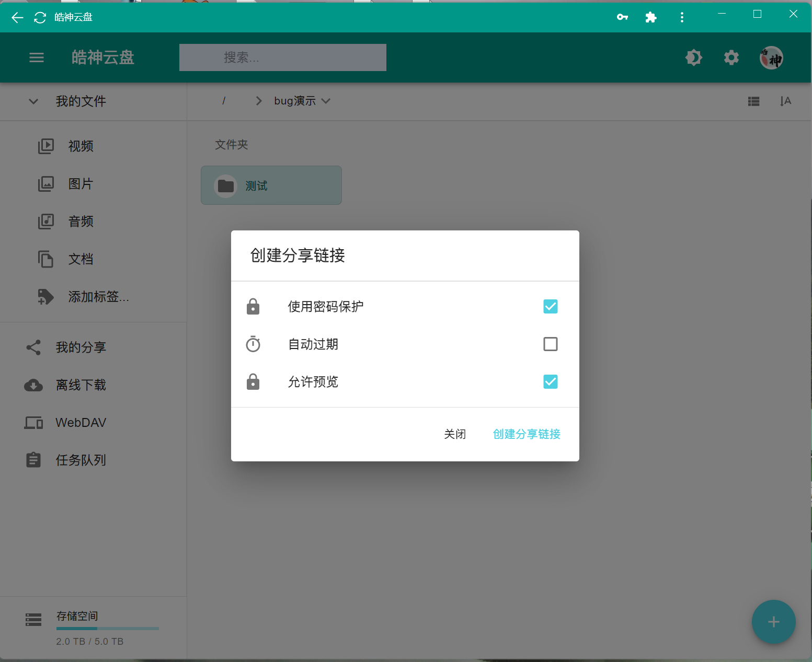
Task: Reload the app with refresh icon
Action: (x=40, y=18)
